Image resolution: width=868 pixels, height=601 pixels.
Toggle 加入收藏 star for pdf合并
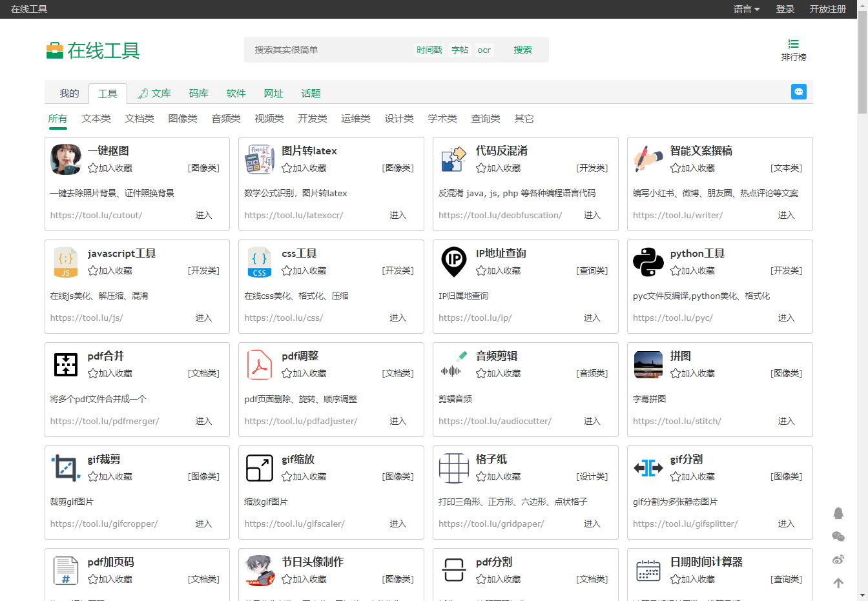tap(93, 373)
